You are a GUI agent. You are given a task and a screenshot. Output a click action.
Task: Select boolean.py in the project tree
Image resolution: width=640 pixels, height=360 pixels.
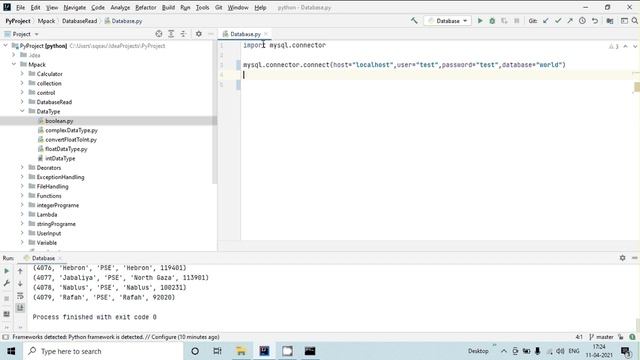59,121
